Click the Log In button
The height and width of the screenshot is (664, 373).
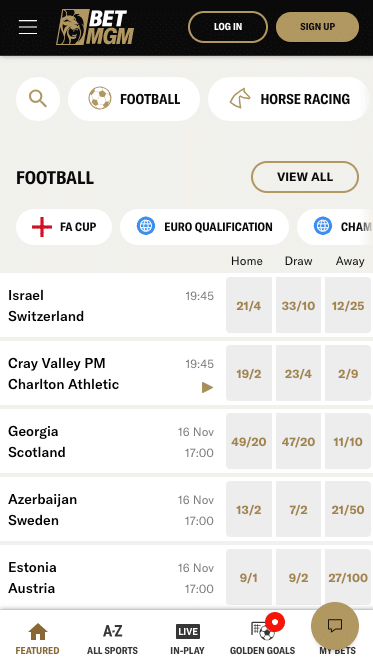228,27
